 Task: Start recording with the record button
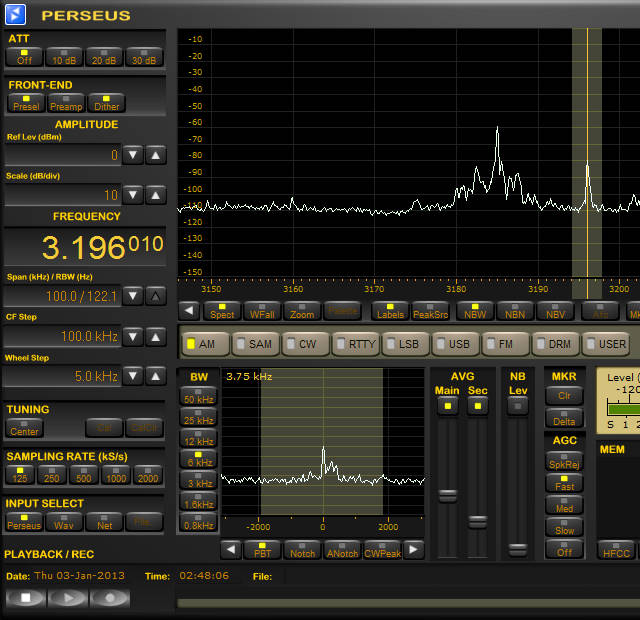pyautogui.click(x=110, y=598)
